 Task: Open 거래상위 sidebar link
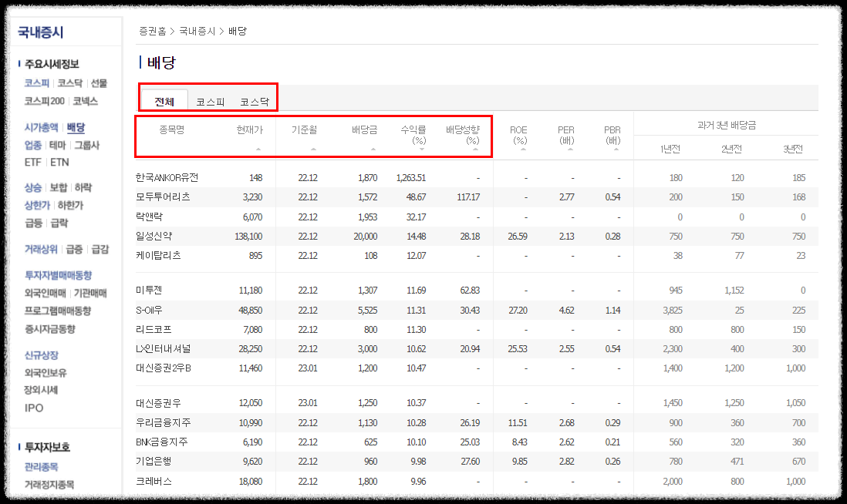tap(41, 249)
